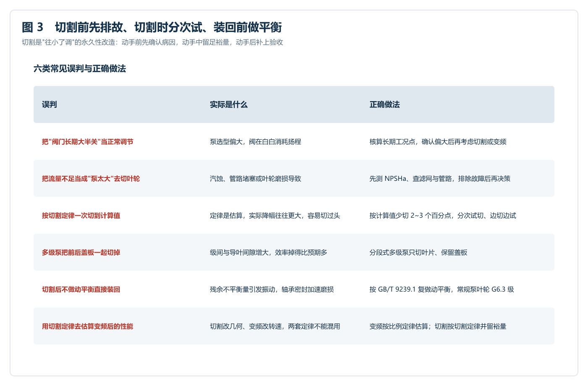The width and height of the screenshot is (588, 386).
Task: Click the text beginning '先测 NPSHa、查滤网与管路'
Action: (440, 179)
